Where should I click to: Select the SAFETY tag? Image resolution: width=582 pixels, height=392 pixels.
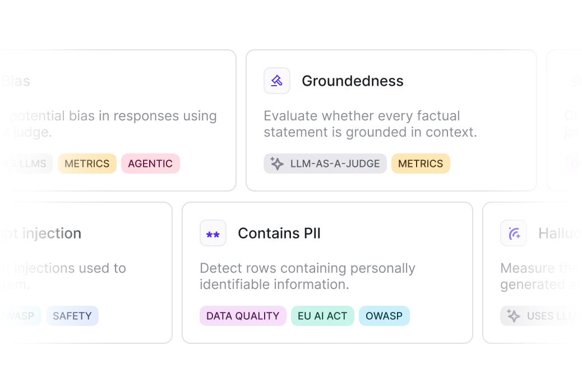[x=72, y=316]
